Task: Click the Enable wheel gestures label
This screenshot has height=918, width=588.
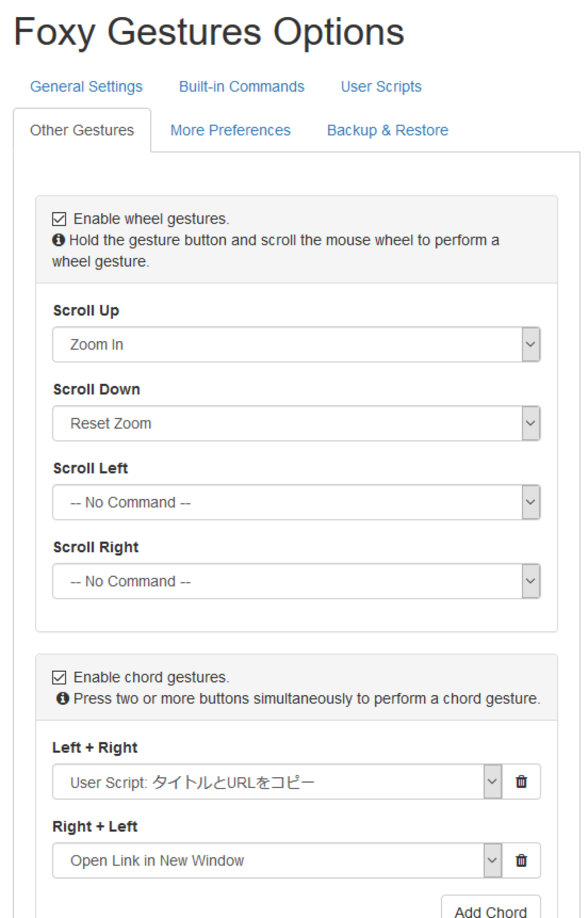Action: (152, 219)
